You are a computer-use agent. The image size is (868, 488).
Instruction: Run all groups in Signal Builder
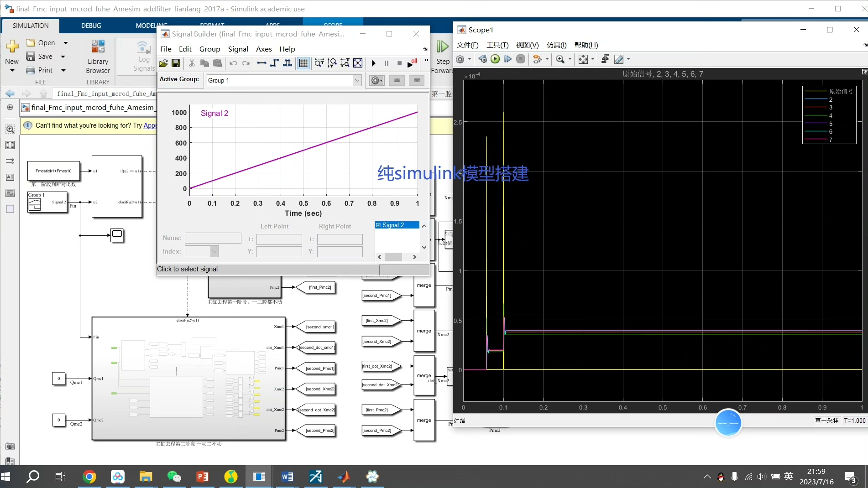(412, 63)
